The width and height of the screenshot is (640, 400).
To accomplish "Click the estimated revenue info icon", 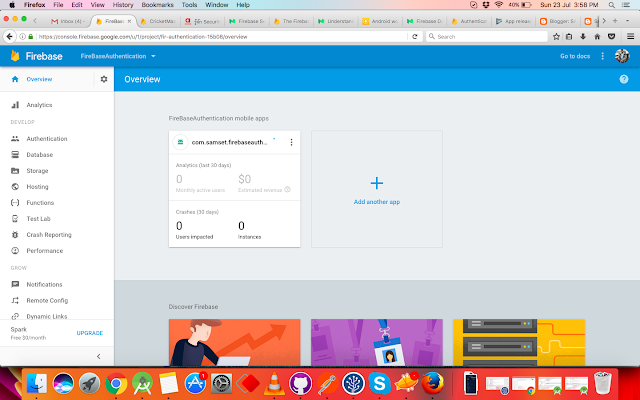I will (287, 189).
